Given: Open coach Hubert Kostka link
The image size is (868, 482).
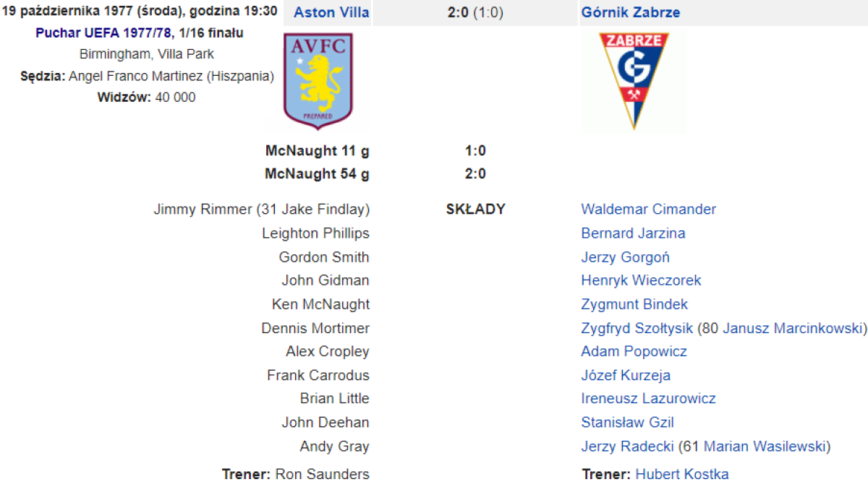Looking at the screenshot, I should 682,474.
